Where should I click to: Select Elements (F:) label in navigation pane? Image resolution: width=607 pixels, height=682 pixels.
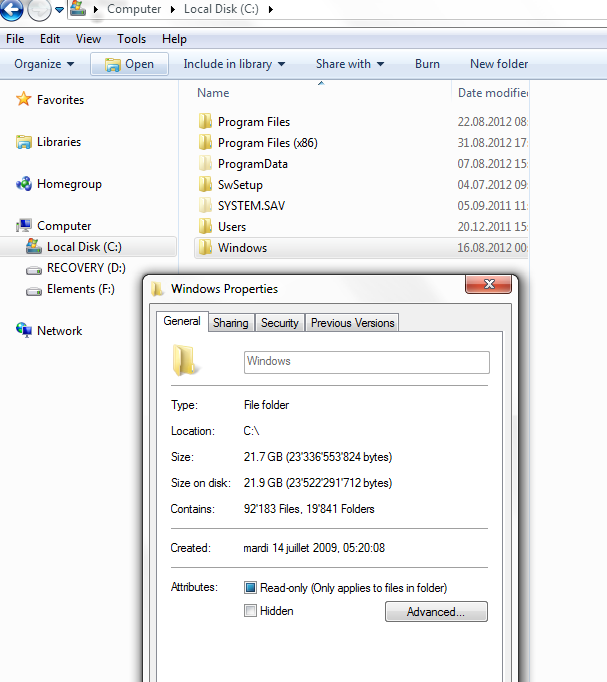pos(80,289)
